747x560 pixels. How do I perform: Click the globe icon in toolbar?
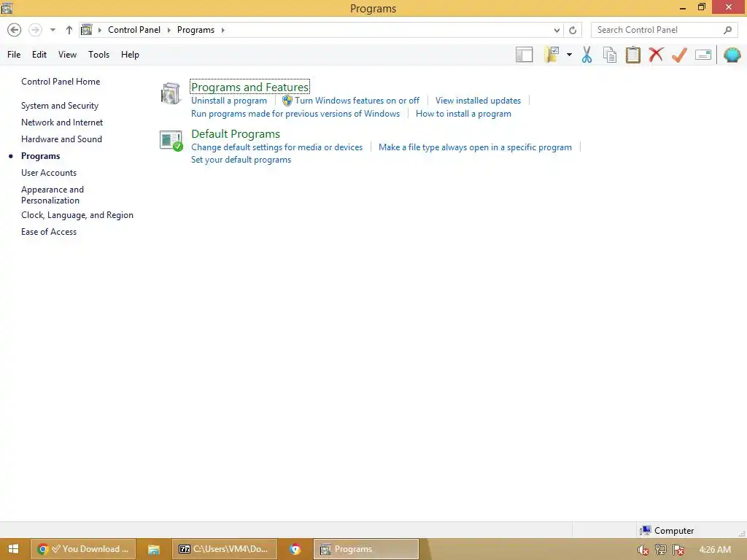click(732, 55)
